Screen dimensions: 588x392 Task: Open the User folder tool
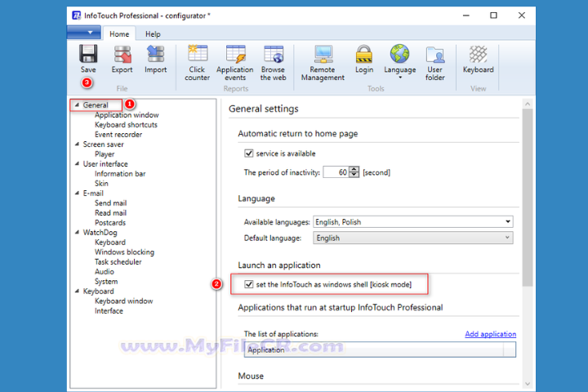435,63
